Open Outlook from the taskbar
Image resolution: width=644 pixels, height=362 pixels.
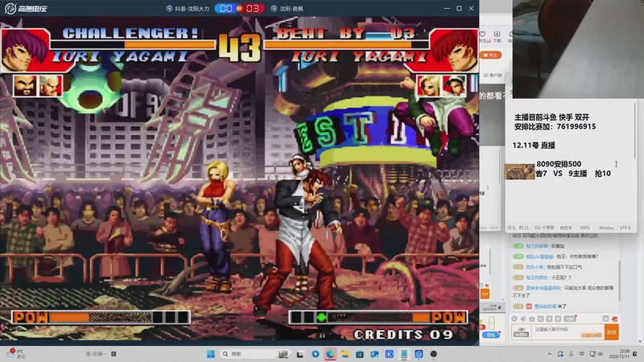coord(374,354)
